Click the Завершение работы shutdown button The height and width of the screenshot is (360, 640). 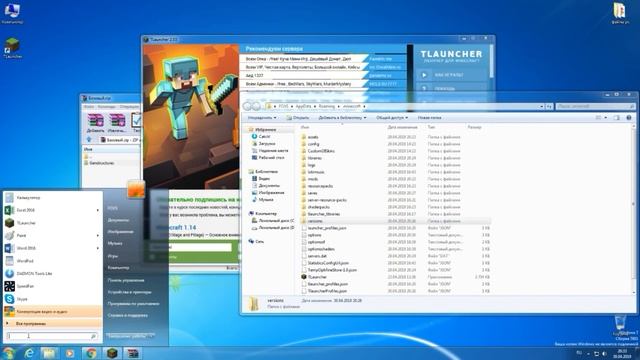pyautogui.click(x=127, y=336)
